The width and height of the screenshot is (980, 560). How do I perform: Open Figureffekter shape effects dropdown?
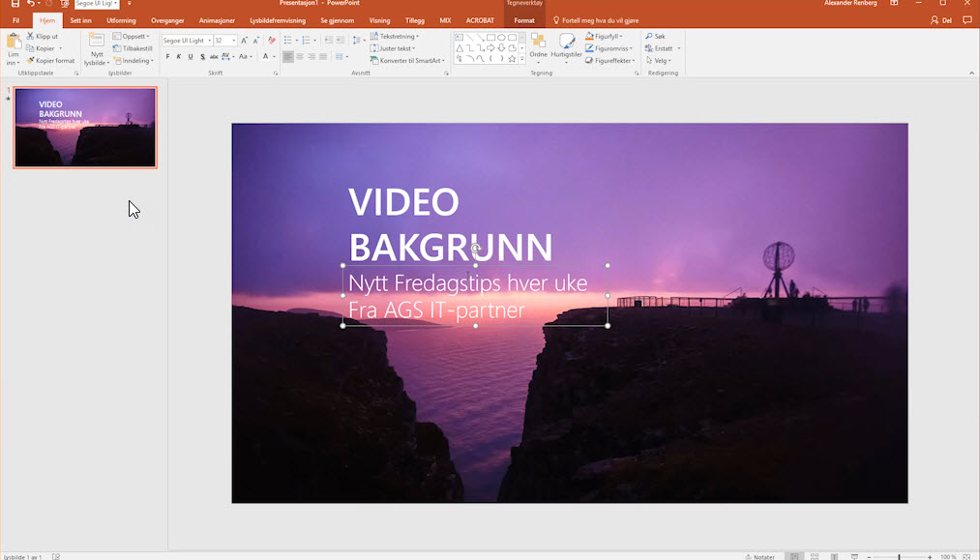pyautogui.click(x=610, y=61)
